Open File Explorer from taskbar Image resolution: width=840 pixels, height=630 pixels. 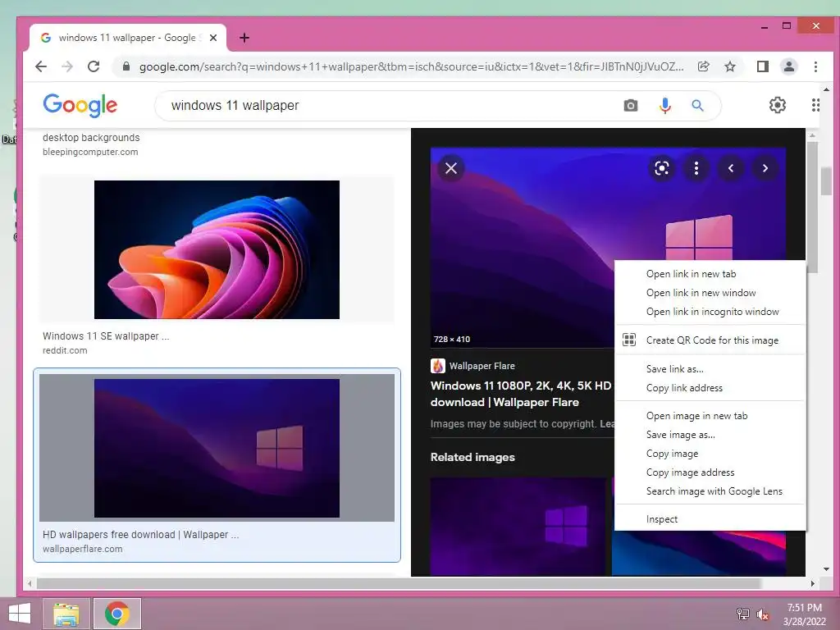66,614
